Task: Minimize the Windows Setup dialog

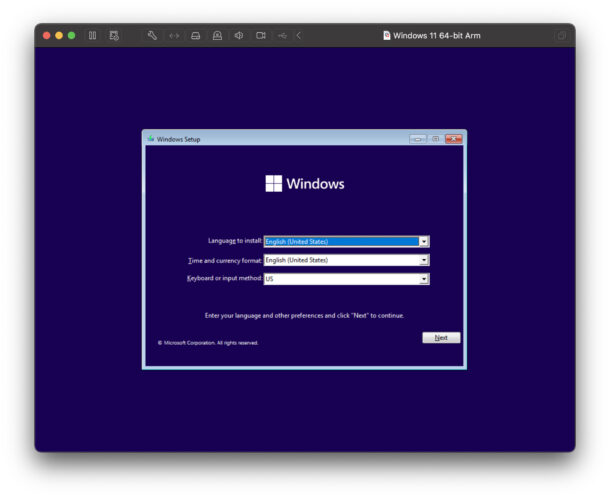Action: (x=417, y=139)
